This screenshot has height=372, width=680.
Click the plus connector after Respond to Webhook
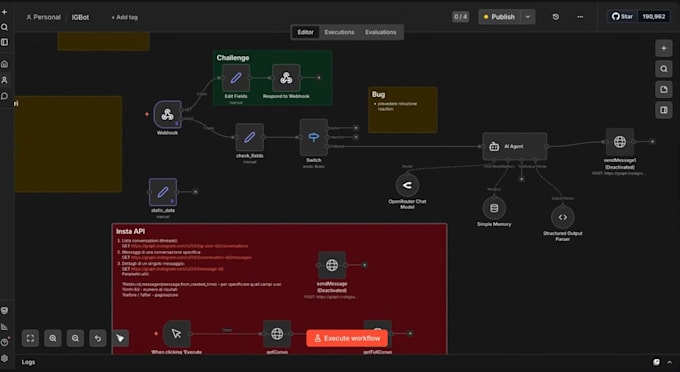[x=318, y=78]
